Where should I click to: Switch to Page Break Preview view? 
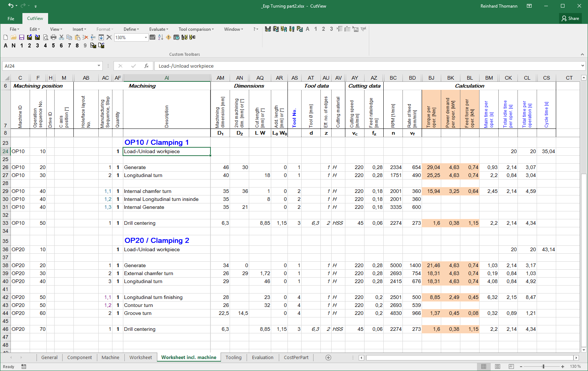[511, 367]
